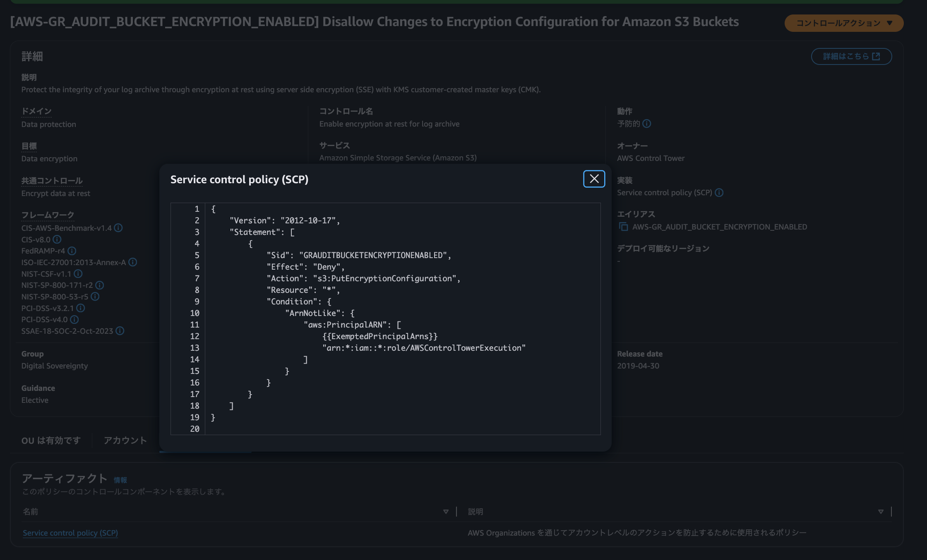Click the GRAUDITBUCKETENCRYPTIONENABLED Sid value

coord(373,255)
